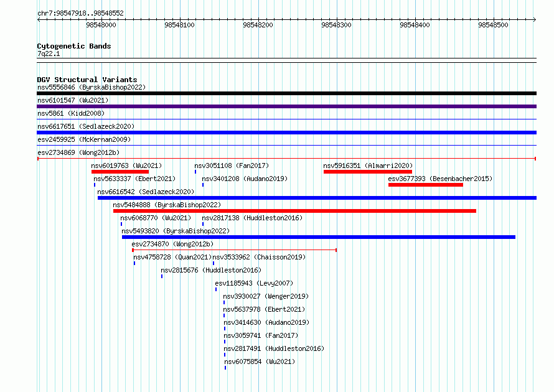
Task: Click the nsv6101547 (Wu2021) label
Action: 73,100
